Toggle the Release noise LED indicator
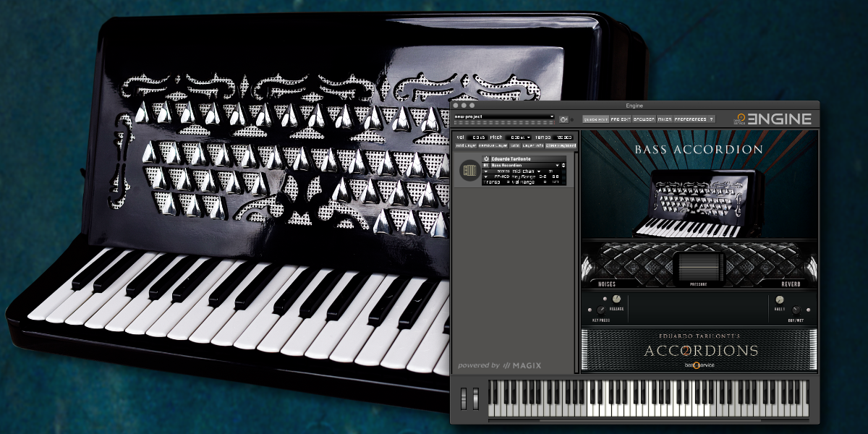Screen dimensions: 868x434 tap(605, 299)
